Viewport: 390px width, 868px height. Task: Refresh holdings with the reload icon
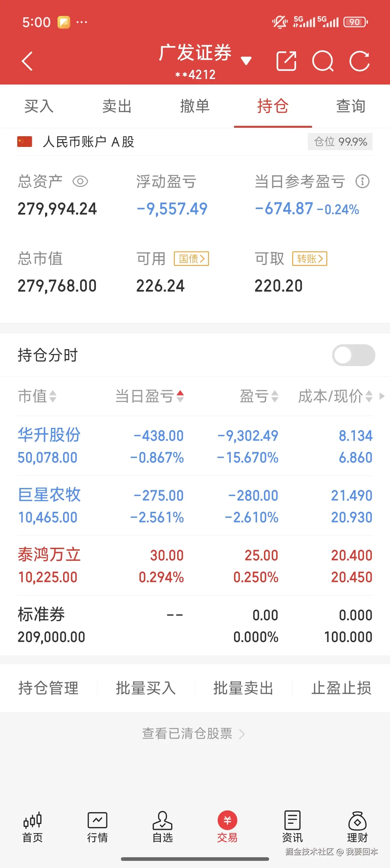pyautogui.click(x=359, y=61)
